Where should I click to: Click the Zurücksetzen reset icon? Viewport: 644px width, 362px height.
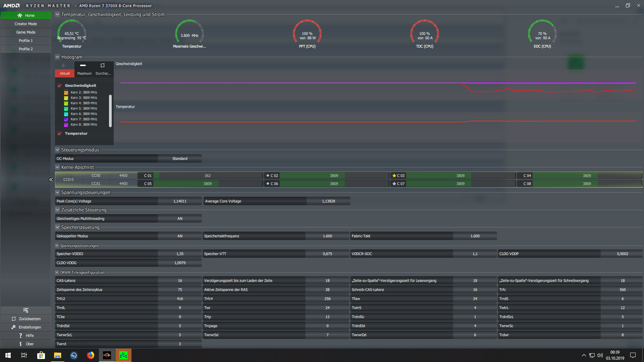click(x=14, y=319)
